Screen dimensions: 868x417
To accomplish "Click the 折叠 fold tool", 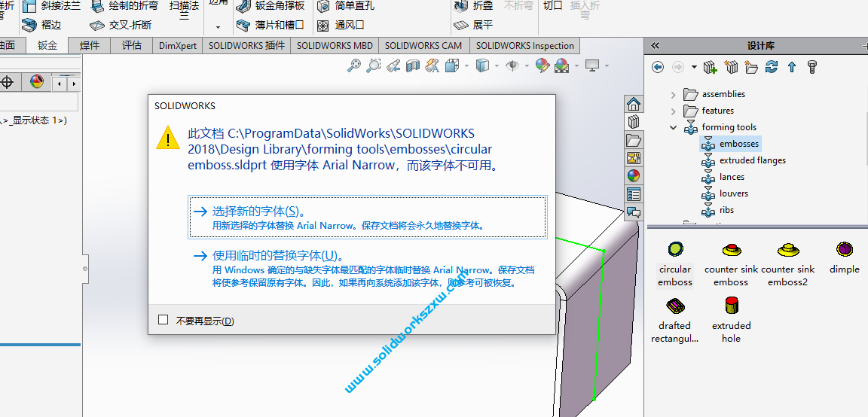I will (x=473, y=6).
